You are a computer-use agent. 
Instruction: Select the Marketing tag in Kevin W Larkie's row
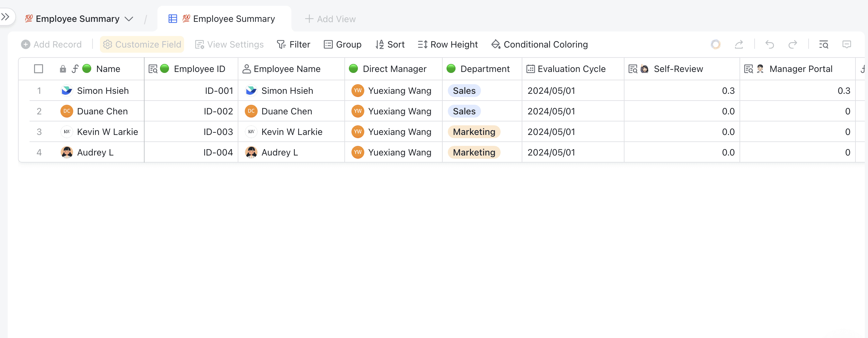click(474, 132)
